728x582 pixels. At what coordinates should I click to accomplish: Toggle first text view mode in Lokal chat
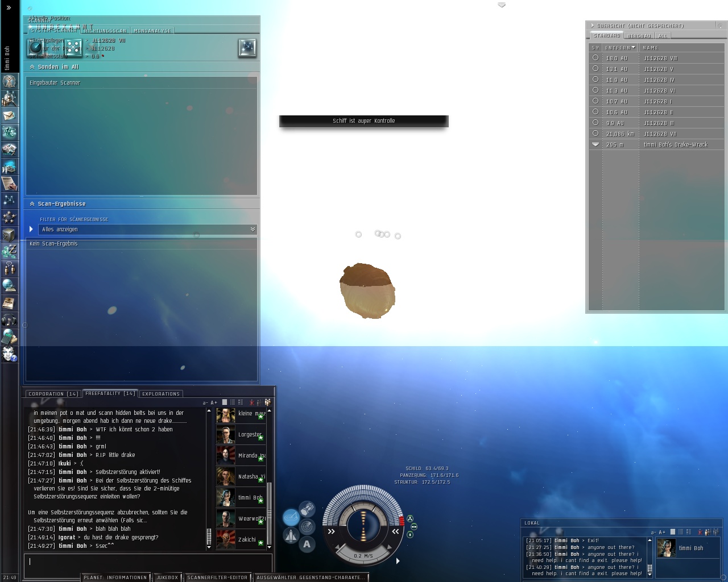[672, 532]
